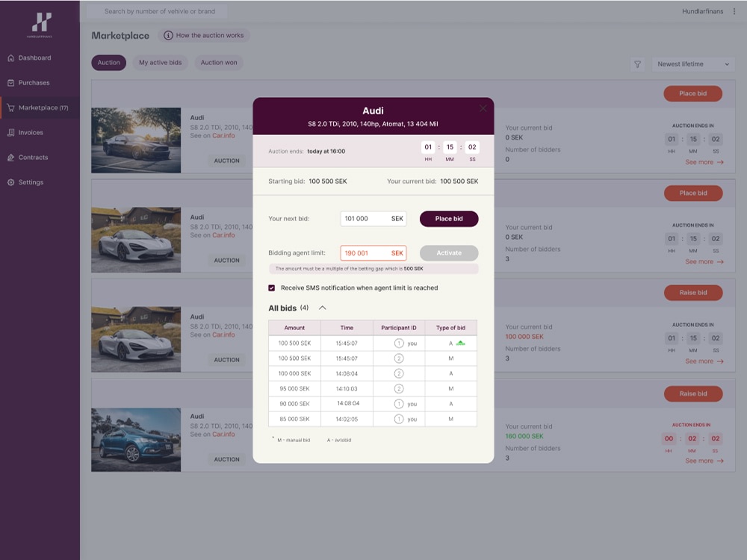
Task: Click Place bid on second listing
Action: pyautogui.click(x=693, y=193)
